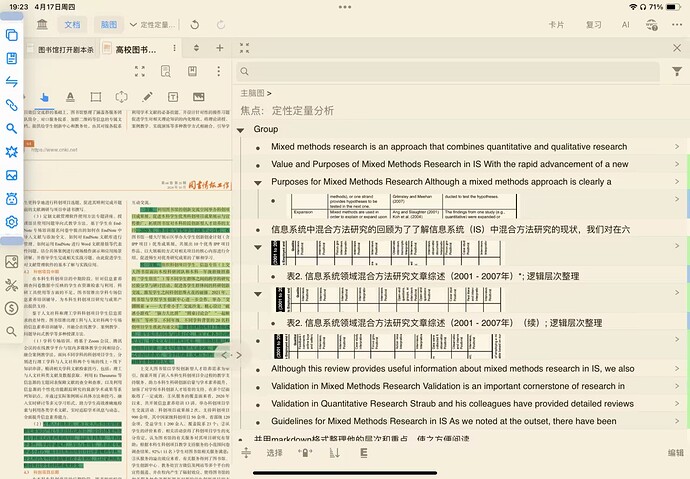Tap the 编辑 edit button
The width and height of the screenshot is (690, 479).
pyautogui.click(x=675, y=453)
